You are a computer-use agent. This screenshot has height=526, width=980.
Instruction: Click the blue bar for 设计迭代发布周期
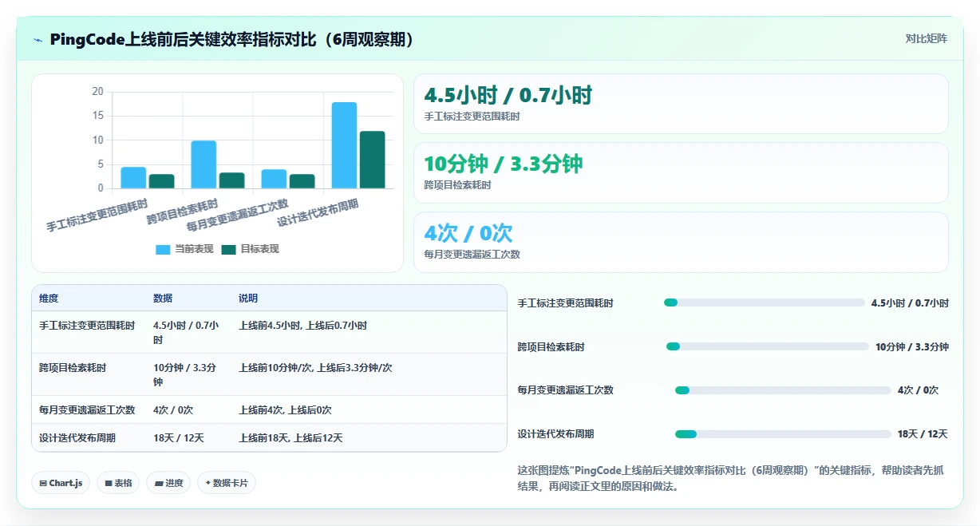344,145
